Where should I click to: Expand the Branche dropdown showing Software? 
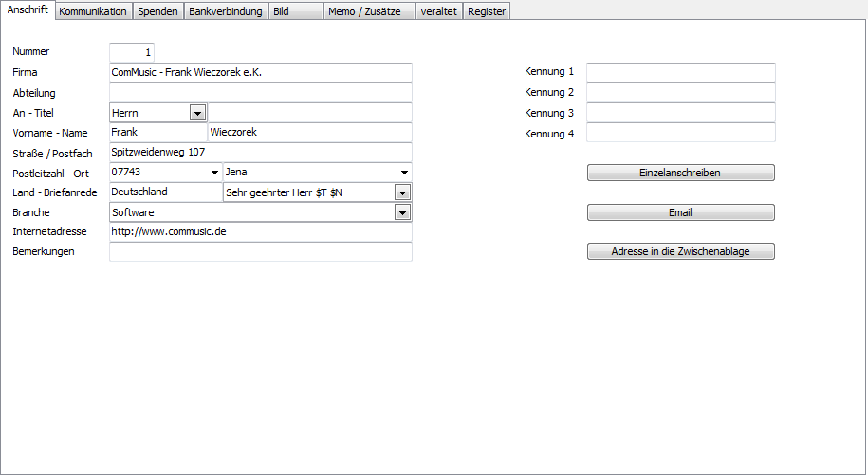[x=403, y=213]
